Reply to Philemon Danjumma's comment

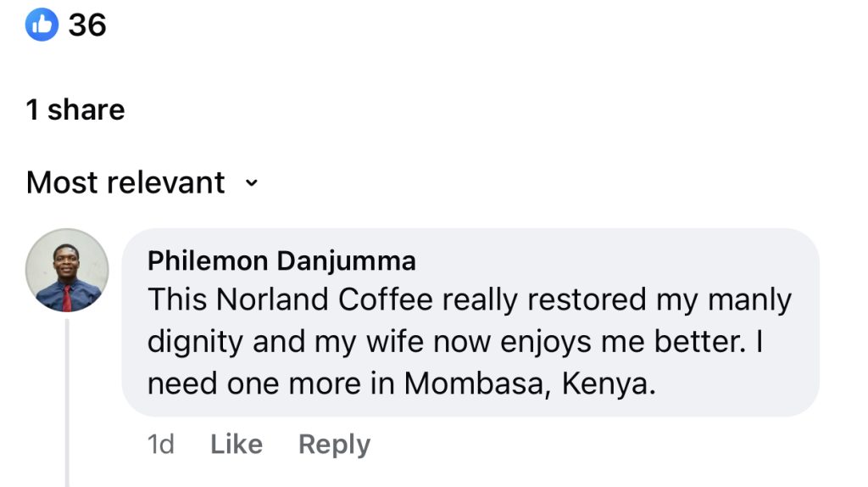pyautogui.click(x=334, y=444)
